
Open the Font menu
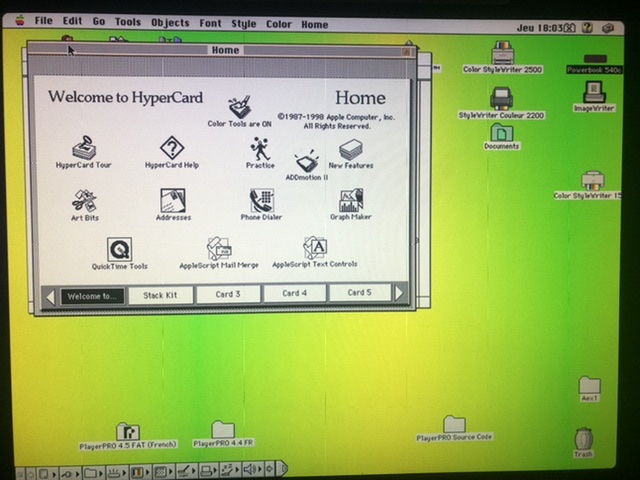(x=210, y=23)
